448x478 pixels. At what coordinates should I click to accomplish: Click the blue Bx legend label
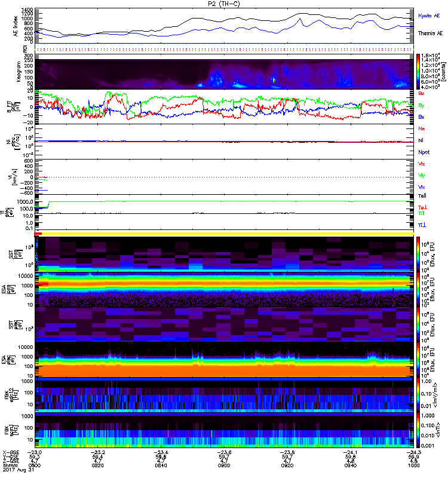tap(421, 117)
